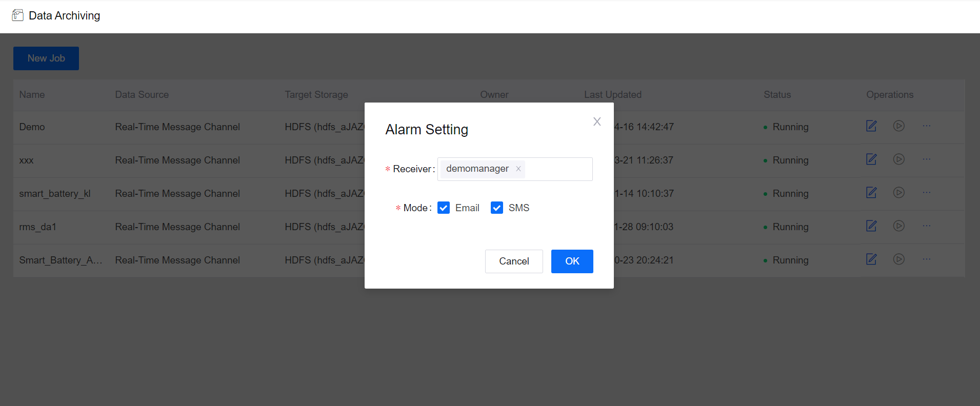Run the xxx job via play icon
Screen dimensions: 980x406
(x=899, y=159)
